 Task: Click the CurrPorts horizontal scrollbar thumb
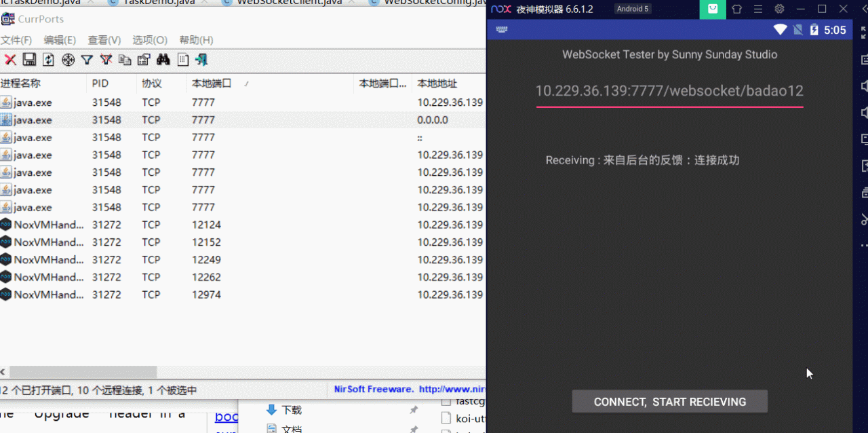pos(83,372)
